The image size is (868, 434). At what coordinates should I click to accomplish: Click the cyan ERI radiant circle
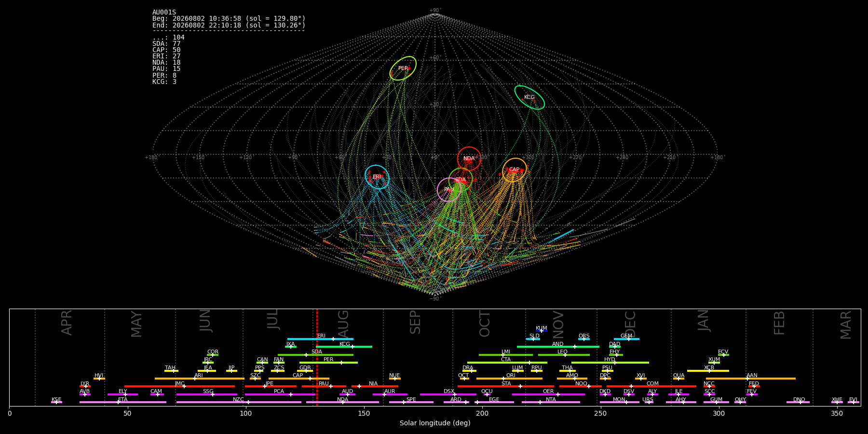[377, 177]
